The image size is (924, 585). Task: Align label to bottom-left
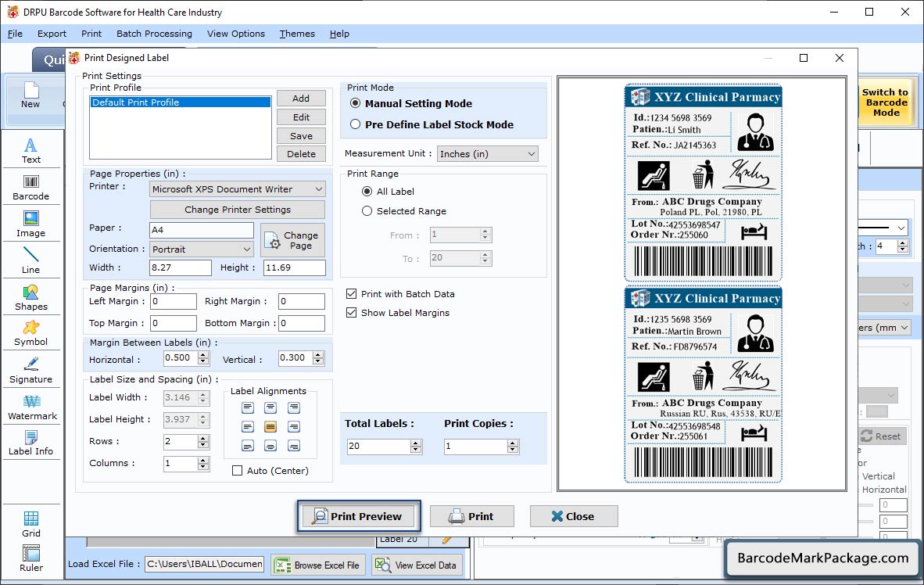tap(248, 446)
